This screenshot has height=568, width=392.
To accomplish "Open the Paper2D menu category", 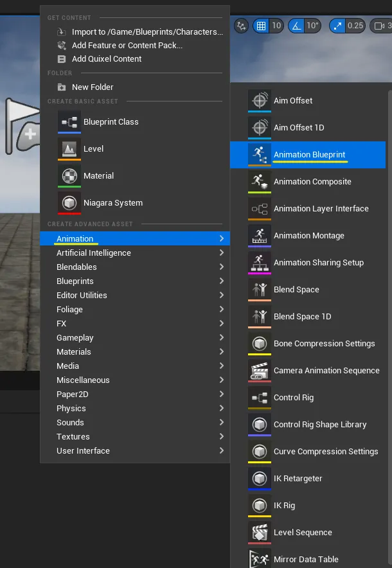I will (135, 394).
